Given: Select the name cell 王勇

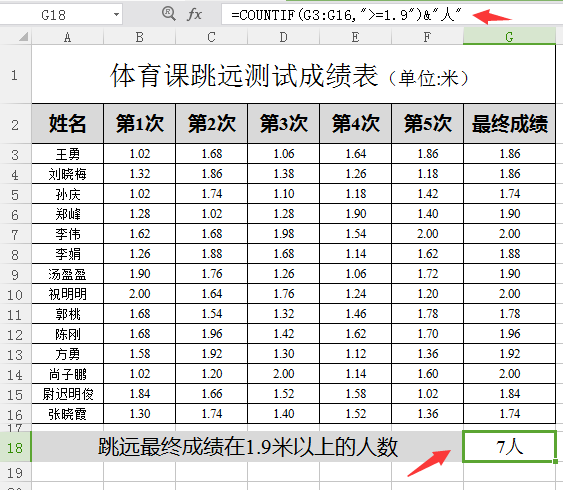Looking at the screenshot, I should point(68,154).
